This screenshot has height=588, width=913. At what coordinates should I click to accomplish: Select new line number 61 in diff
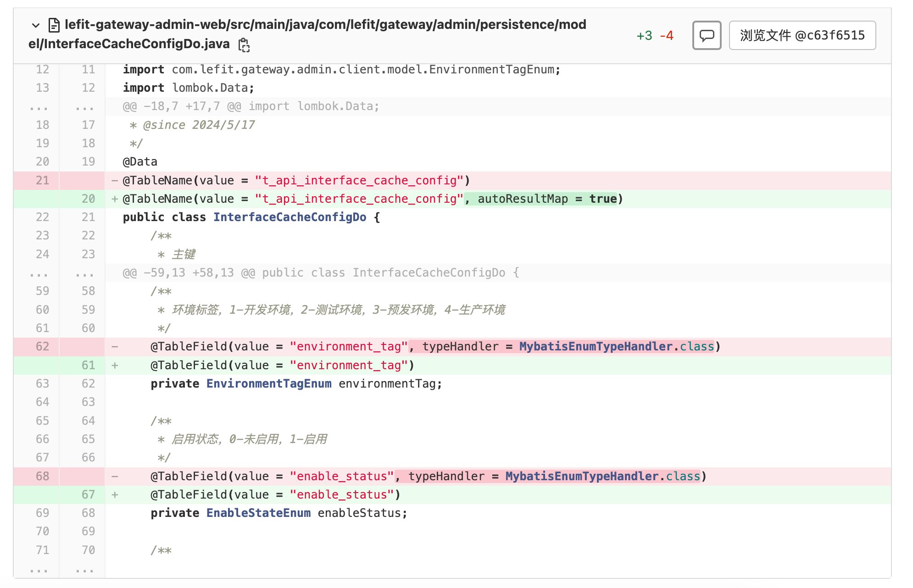[88, 366]
